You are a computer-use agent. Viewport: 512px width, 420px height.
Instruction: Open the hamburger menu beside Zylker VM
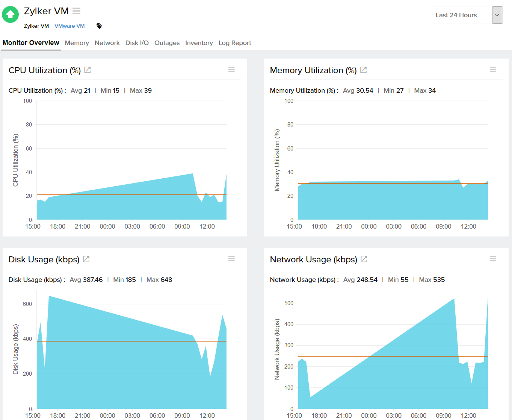(x=77, y=11)
